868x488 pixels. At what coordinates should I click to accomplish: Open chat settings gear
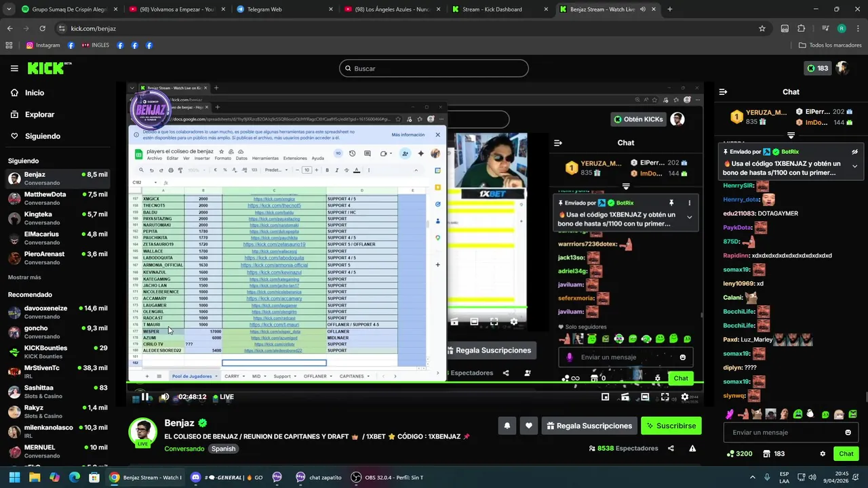pyautogui.click(x=823, y=453)
